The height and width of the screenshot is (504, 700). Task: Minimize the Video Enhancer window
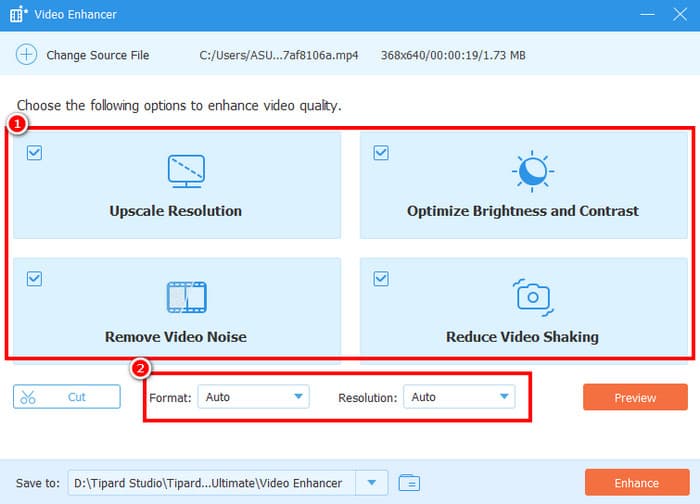647,16
